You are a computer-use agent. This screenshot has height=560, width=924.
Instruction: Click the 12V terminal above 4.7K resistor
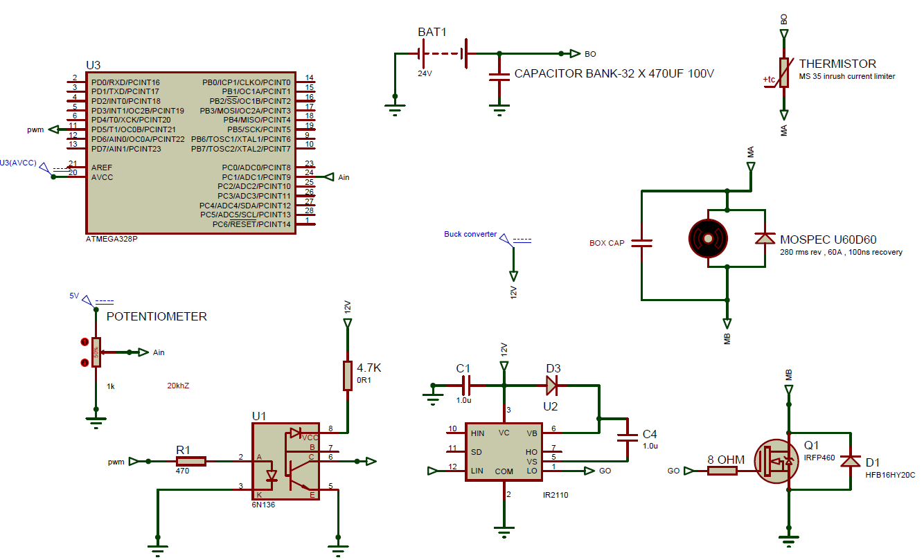coord(348,322)
